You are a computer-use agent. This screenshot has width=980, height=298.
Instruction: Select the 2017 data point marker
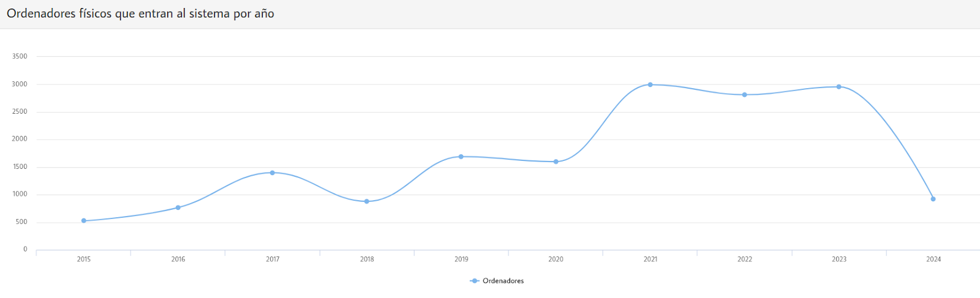(x=273, y=173)
